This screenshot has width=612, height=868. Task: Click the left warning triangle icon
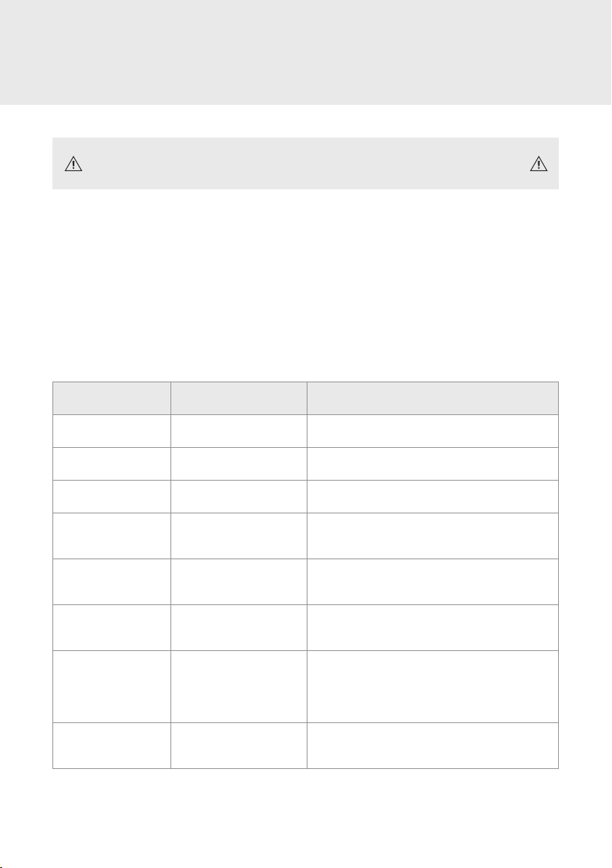click(73, 164)
